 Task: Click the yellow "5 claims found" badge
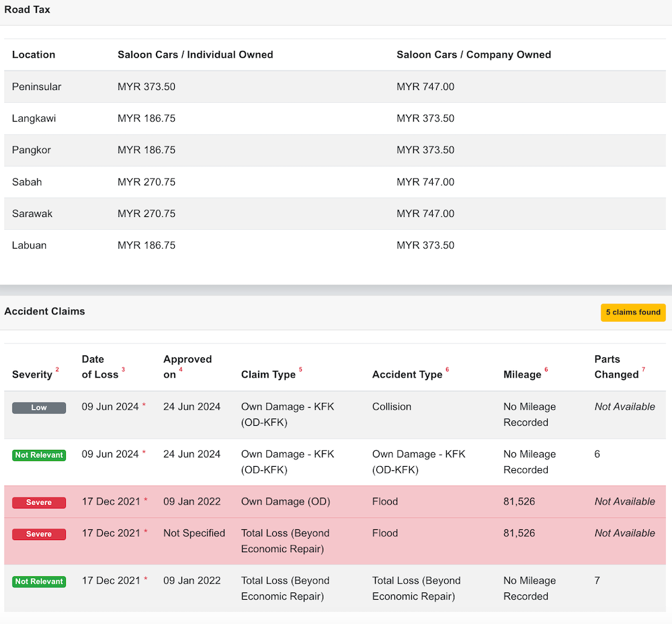pyautogui.click(x=632, y=312)
